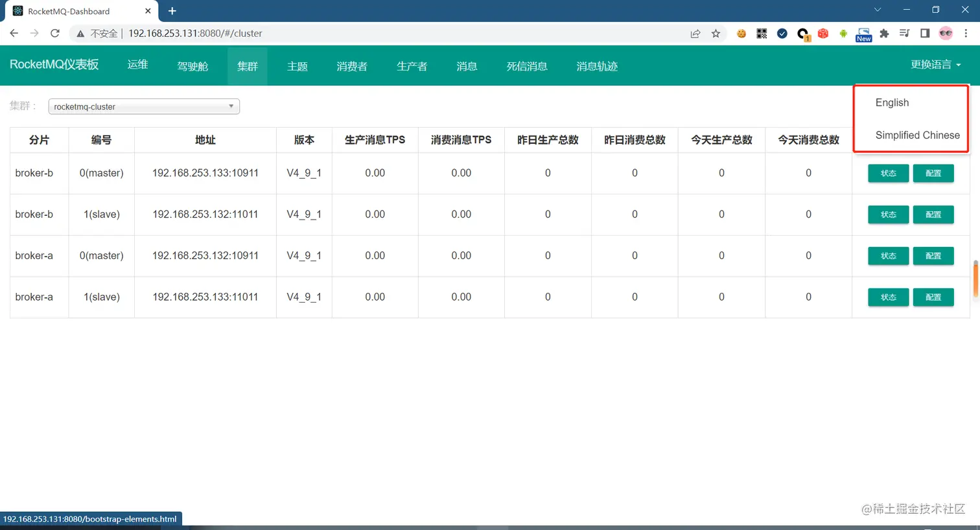Open the 消费者 navigation tab
The width and height of the screenshot is (980, 530).
click(x=352, y=66)
